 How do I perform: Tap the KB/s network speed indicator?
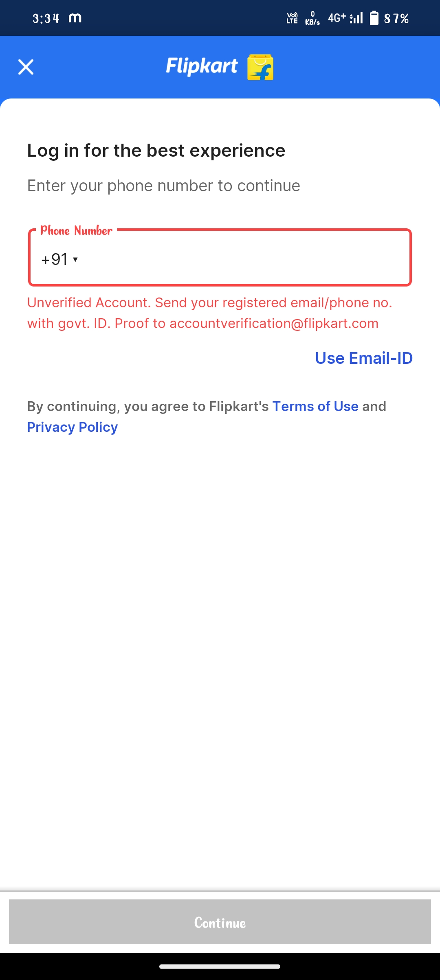coord(312,18)
